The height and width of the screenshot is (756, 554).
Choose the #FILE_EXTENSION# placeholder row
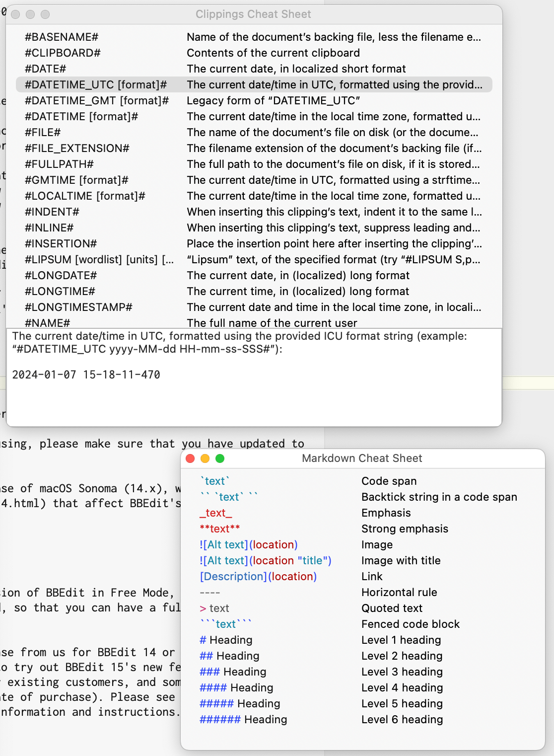[x=77, y=149]
